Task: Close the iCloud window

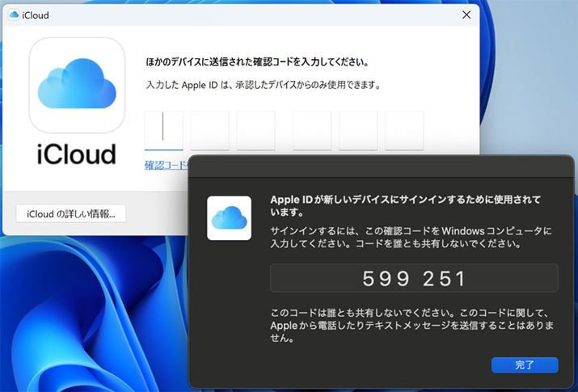Action: 466,15
